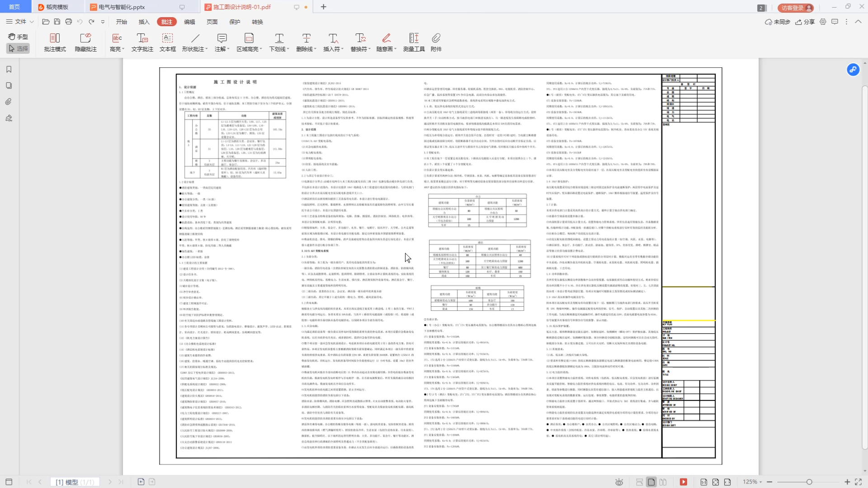Viewport: 868px width, 488px height.
Task: Expand the 高亮 highlight dropdown
Action: [124, 49]
